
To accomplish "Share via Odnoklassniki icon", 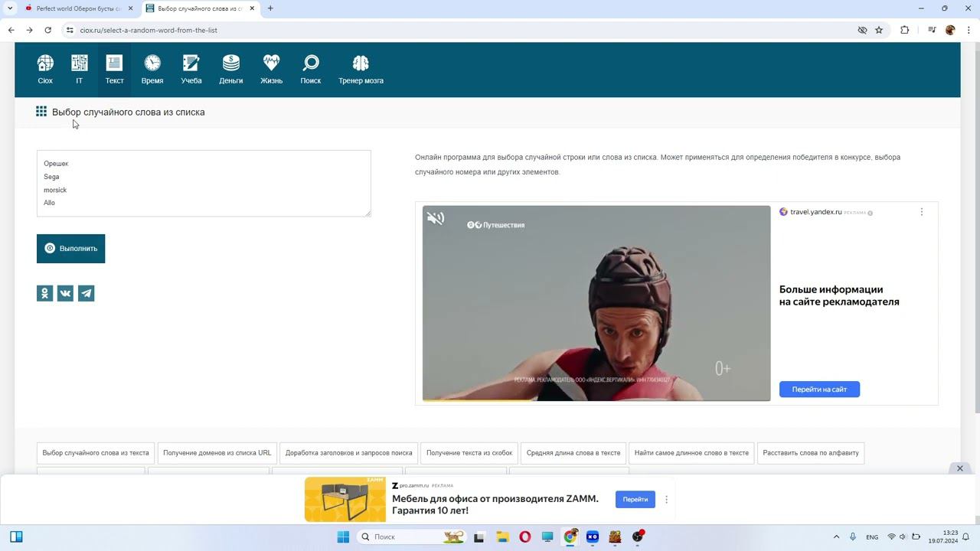I will [45, 293].
